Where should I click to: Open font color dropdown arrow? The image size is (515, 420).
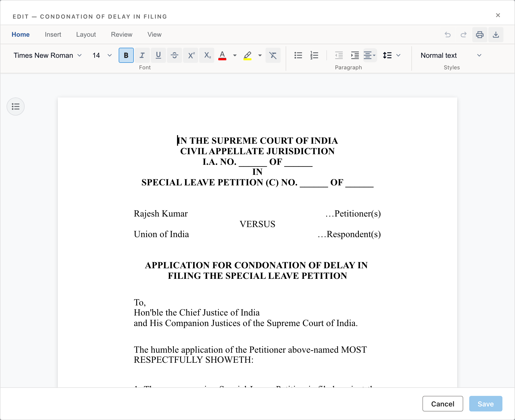click(235, 55)
